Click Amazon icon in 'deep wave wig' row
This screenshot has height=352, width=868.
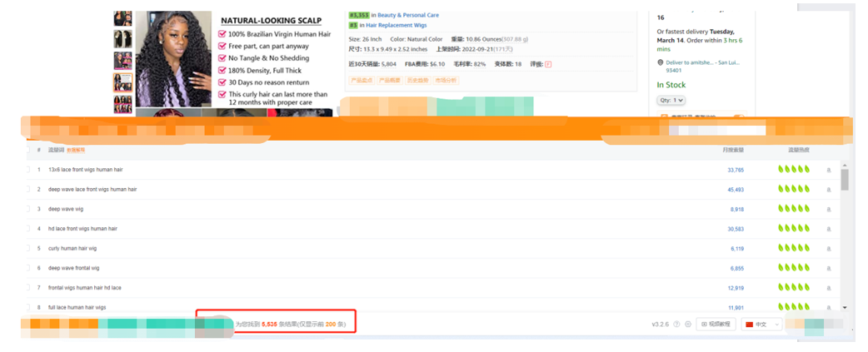829,210
